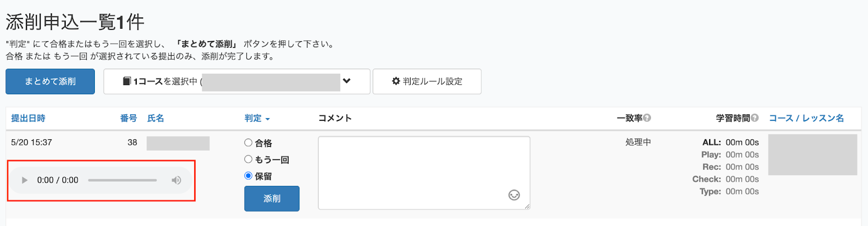868x226 pixels.
Task: Sort by 番号 column header
Action: coord(129,118)
